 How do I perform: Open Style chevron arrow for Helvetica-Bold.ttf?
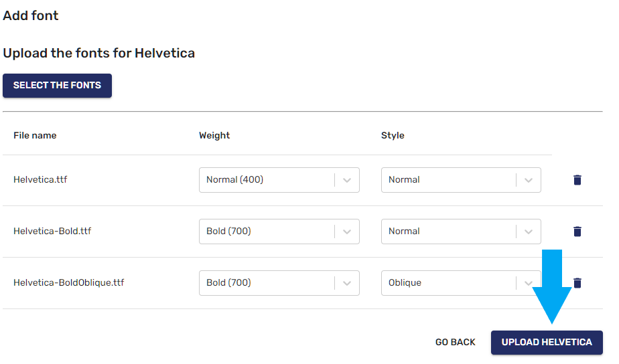click(529, 232)
